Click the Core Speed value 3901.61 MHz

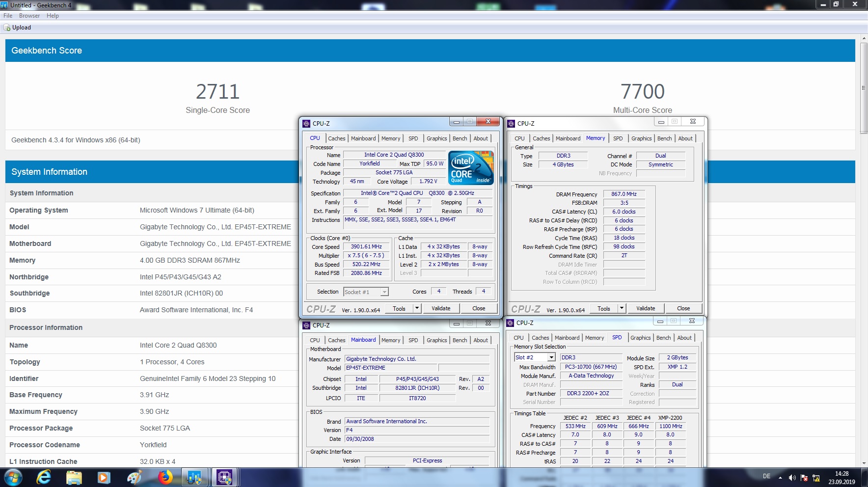(366, 246)
